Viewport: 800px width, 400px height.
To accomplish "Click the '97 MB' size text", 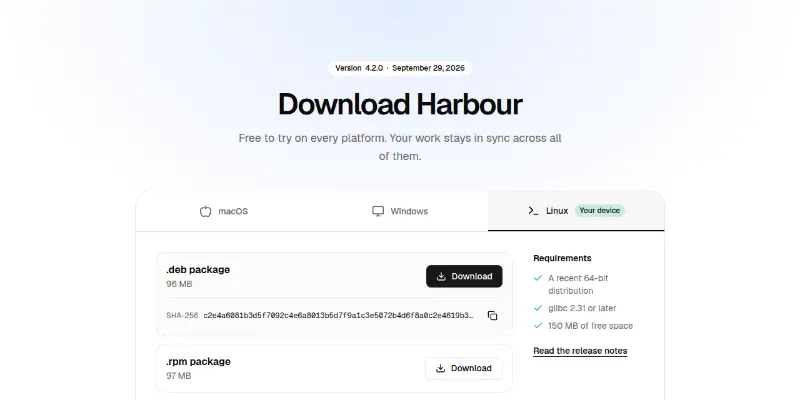I will [x=179, y=376].
